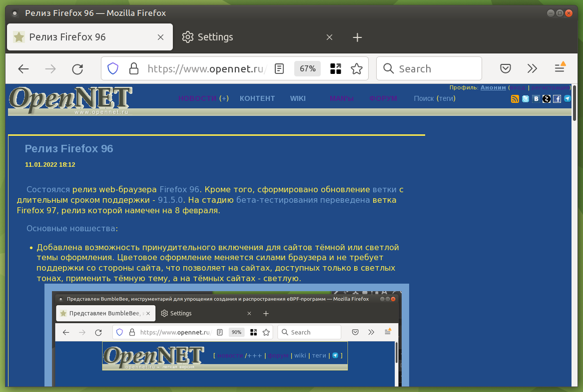Click the OpenNET logo
Screen dimensions: 583x392
point(70,100)
